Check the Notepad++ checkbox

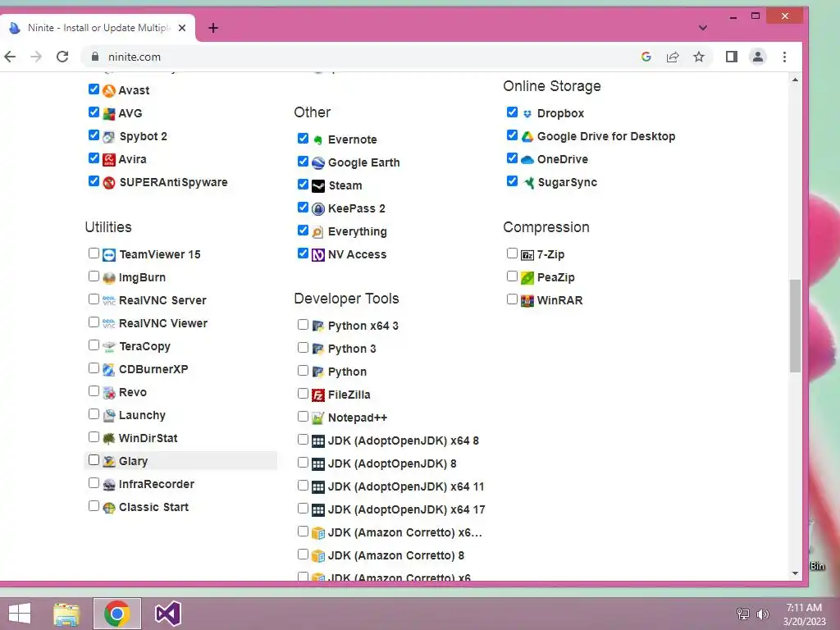[304, 417]
